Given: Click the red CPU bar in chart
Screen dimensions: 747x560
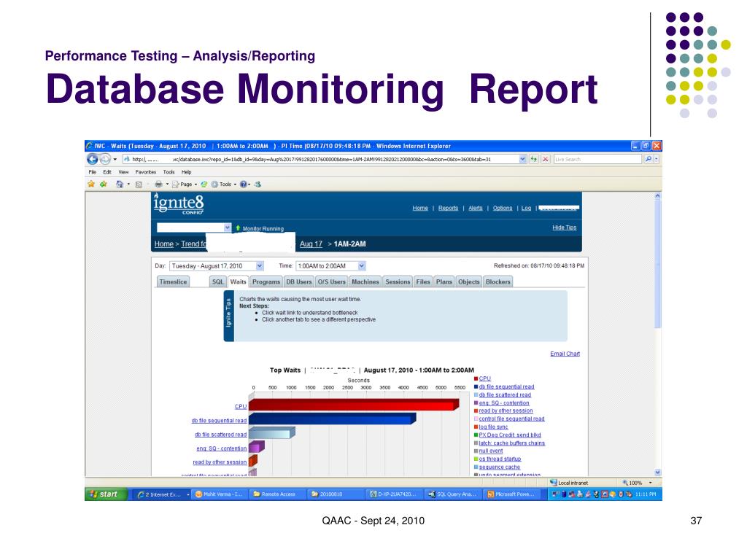Looking at the screenshot, I should click(354, 405).
